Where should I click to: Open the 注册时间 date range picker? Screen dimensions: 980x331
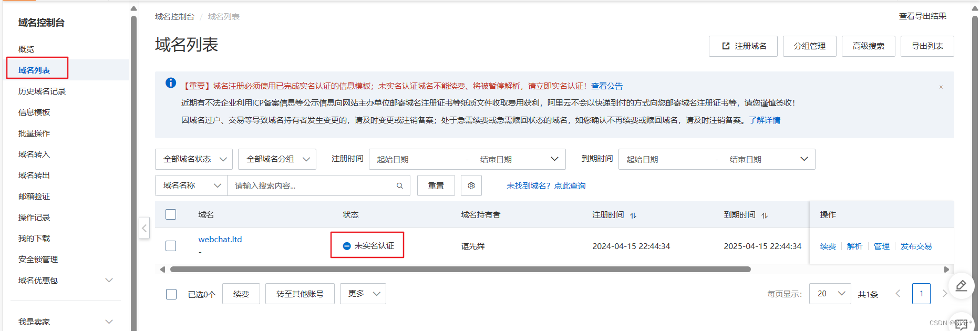(x=467, y=159)
